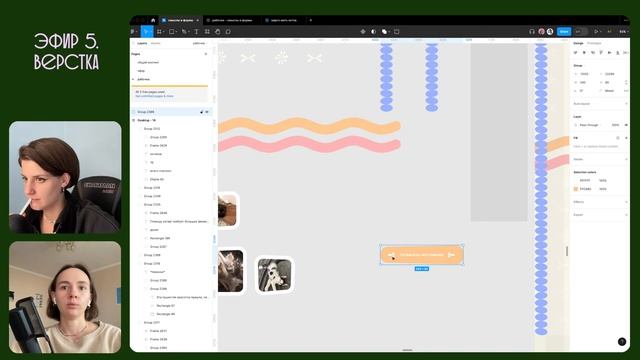
Task: Click the first collaborator avatar
Action: point(542,31)
